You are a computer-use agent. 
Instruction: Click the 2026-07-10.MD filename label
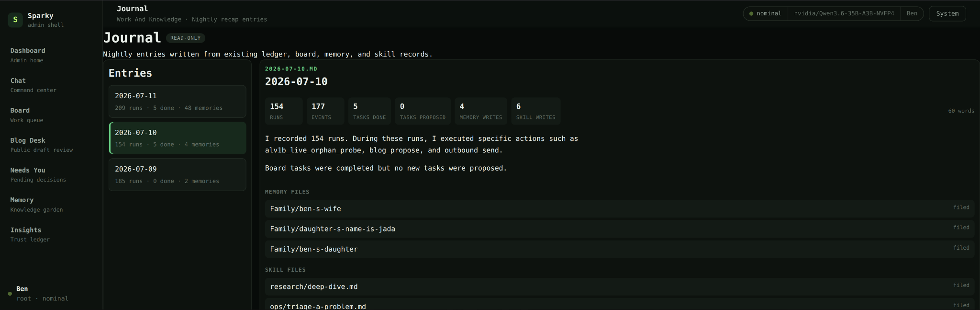291,69
